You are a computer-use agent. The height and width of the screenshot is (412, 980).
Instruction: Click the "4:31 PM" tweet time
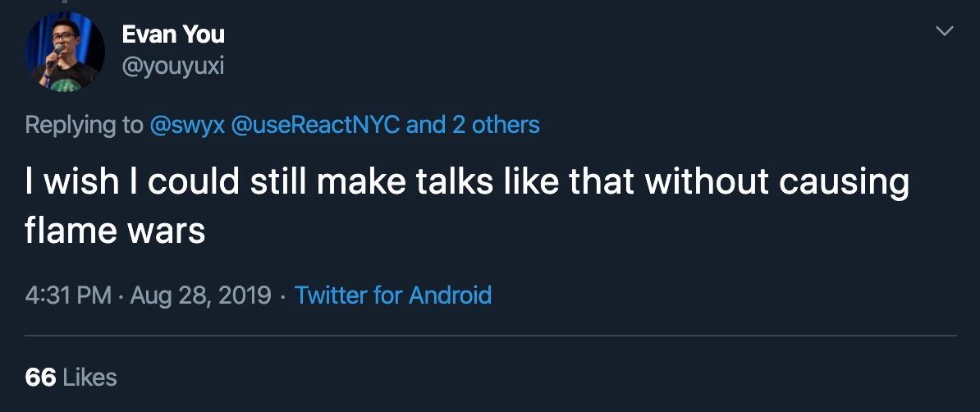(67, 295)
